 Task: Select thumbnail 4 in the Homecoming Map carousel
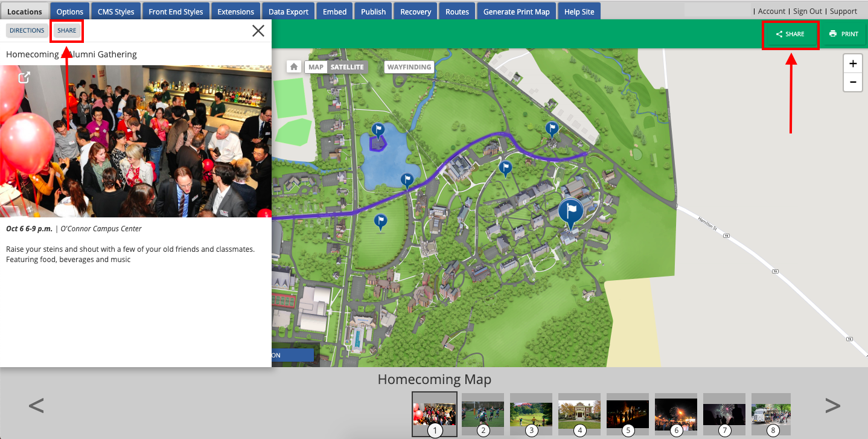[579, 414]
